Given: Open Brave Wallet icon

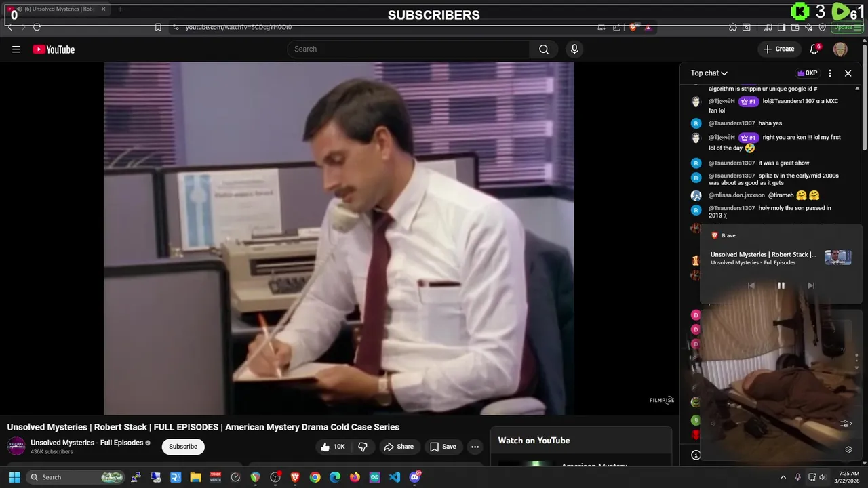Looking at the screenshot, I should tap(795, 27).
